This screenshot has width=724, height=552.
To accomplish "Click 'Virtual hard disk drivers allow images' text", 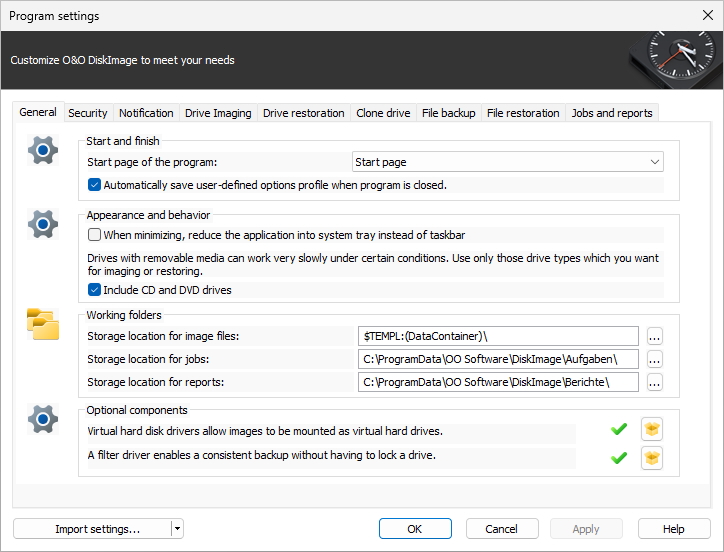I will tap(265, 431).
